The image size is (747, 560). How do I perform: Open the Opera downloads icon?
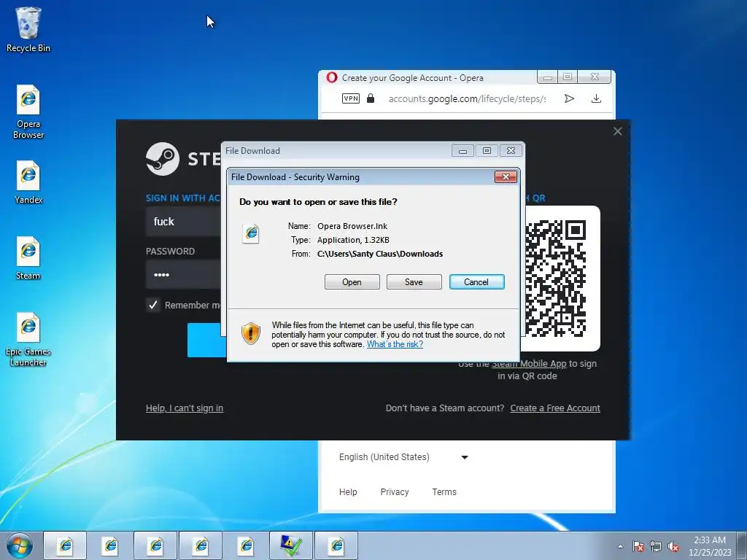click(596, 98)
